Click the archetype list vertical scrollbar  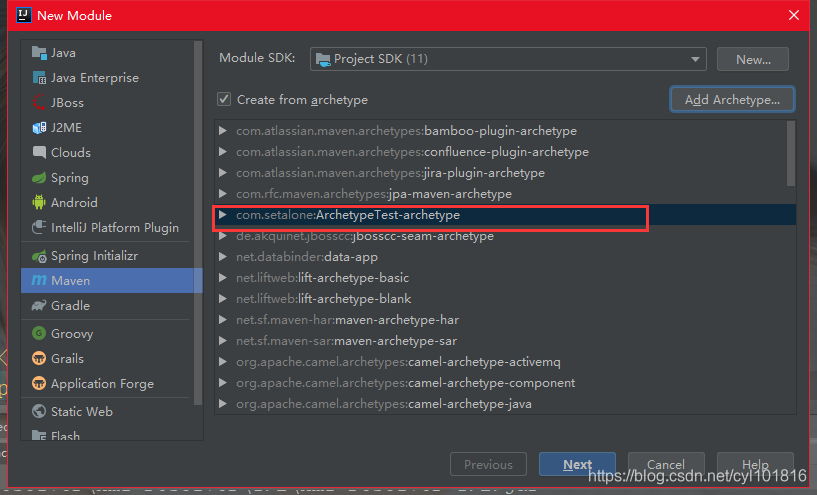coord(791,153)
